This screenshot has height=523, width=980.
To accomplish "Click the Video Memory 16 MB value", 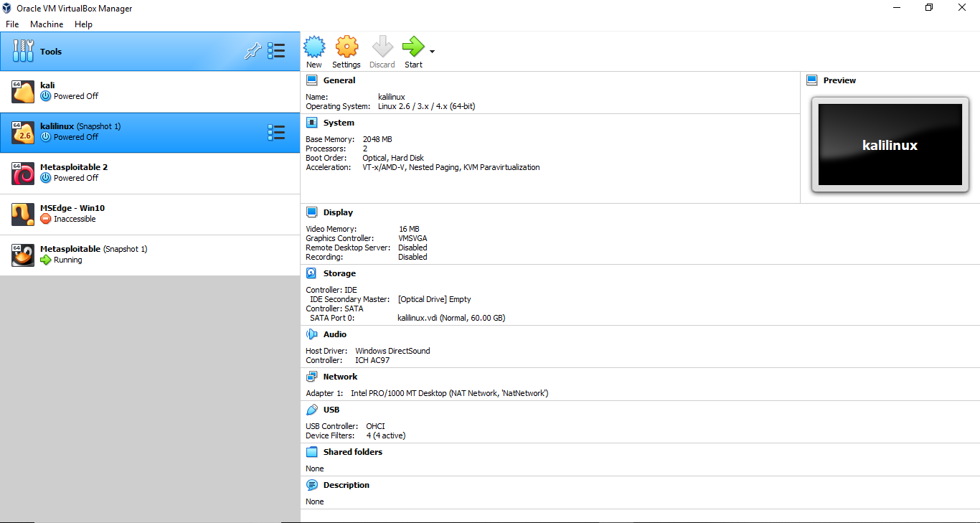I will (x=409, y=229).
